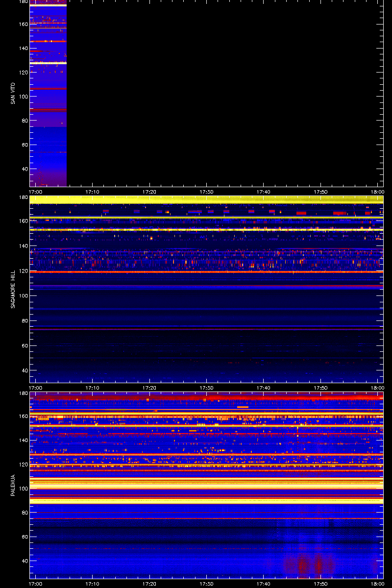
Task: Click the 100 tick on Sagamore Hill axis
Action: pyautogui.click(x=23, y=296)
